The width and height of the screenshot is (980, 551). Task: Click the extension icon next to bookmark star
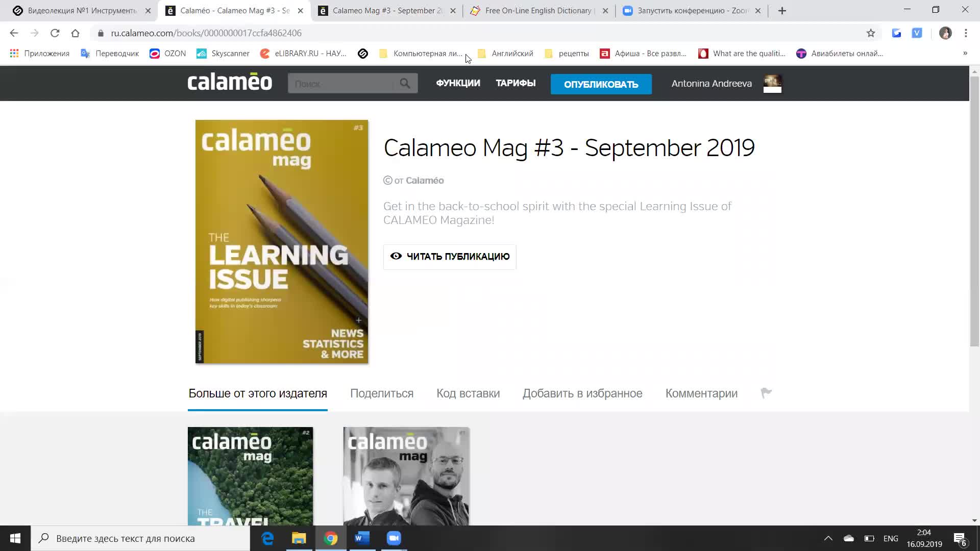(896, 33)
